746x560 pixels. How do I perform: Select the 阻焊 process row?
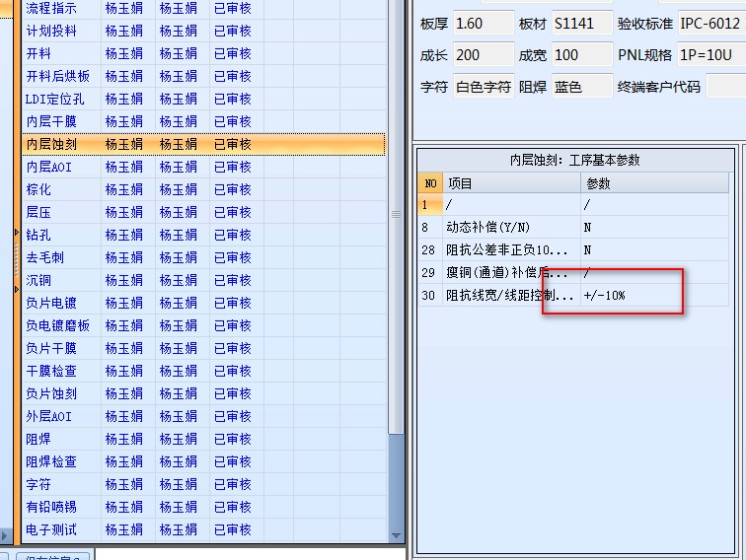(x=203, y=439)
